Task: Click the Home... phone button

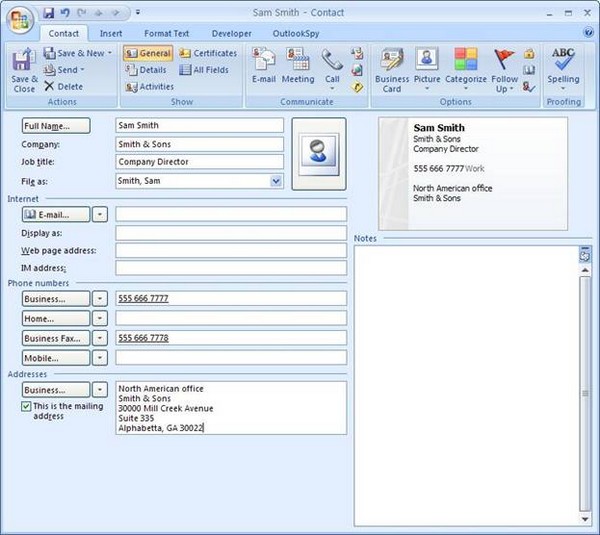Action: coord(56,318)
